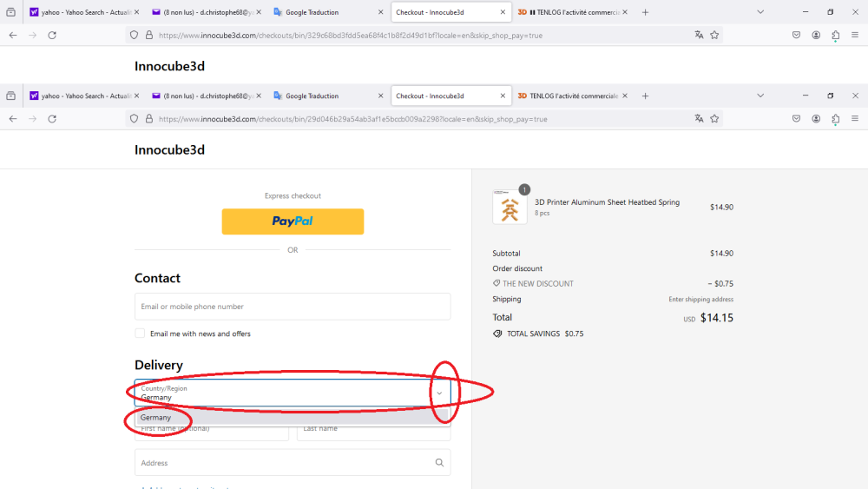This screenshot has height=489, width=868.
Task: Reload the current page
Action: point(52,119)
